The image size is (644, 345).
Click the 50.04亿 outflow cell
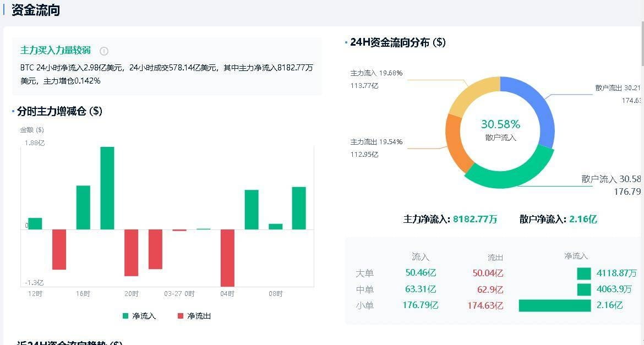[x=488, y=273]
